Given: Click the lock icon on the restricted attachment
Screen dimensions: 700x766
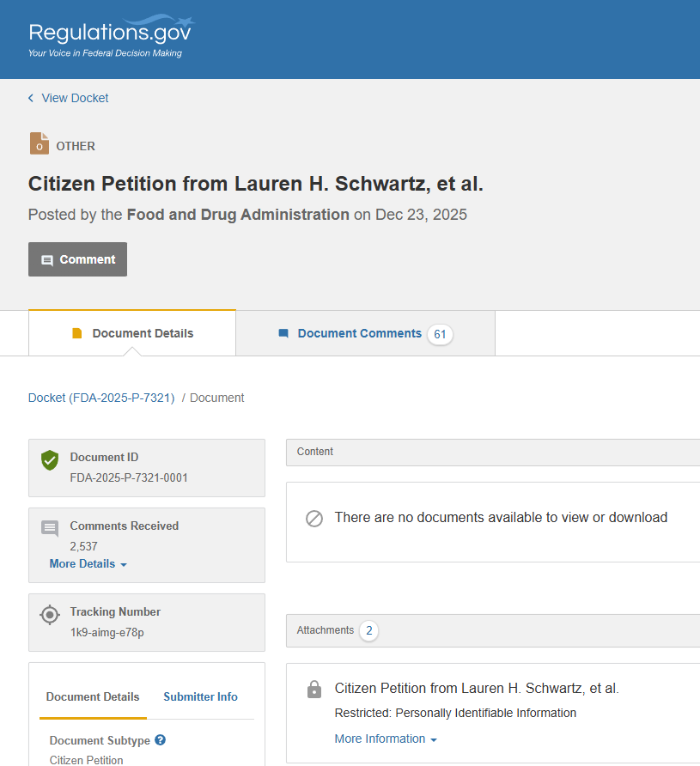Looking at the screenshot, I should (x=314, y=689).
